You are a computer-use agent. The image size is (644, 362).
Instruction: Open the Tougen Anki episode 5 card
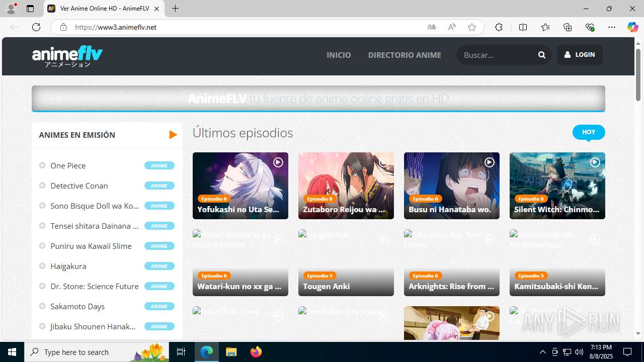346,262
